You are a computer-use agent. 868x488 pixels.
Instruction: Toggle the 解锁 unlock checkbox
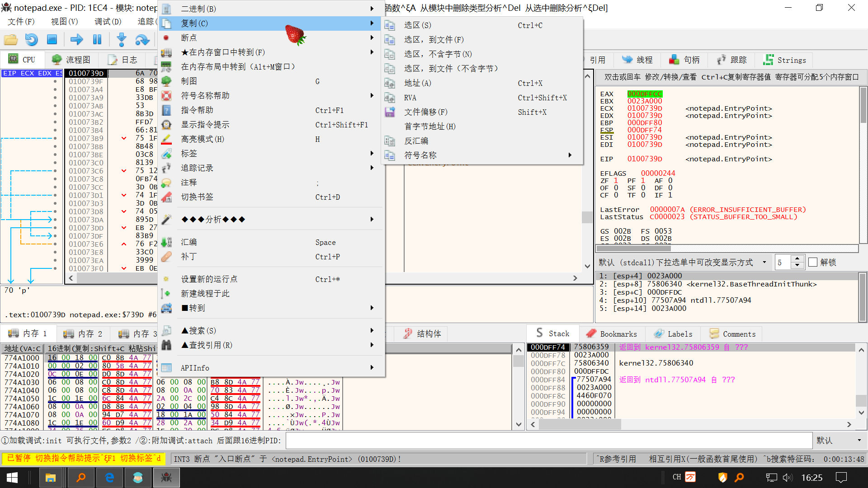(x=813, y=262)
